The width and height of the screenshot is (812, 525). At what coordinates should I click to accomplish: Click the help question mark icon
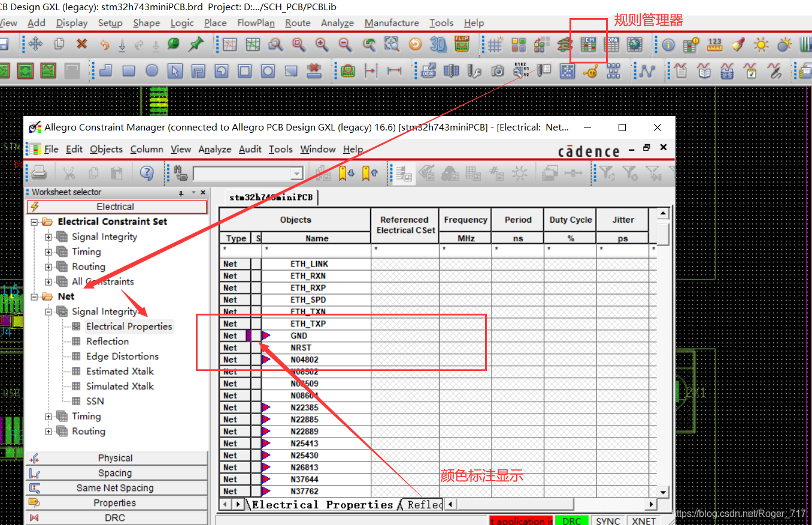147,173
